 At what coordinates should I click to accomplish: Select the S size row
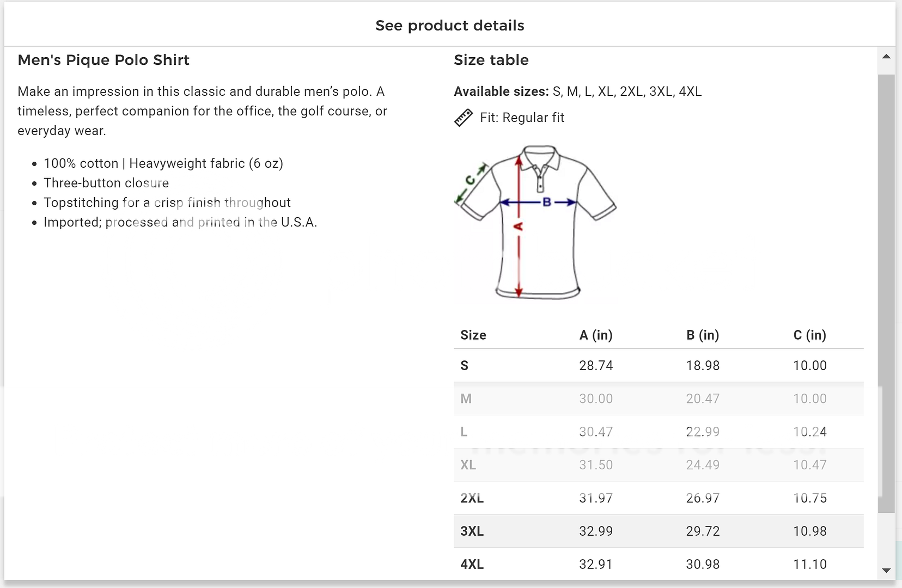click(658, 366)
